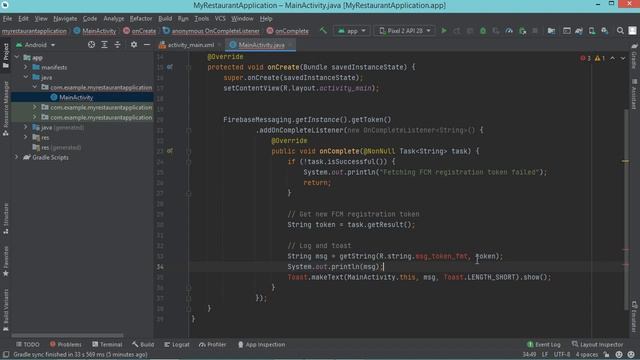Click onCreate breadcrumb in navigation bar
This screenshot has width=640, height=360.
pyautogui.click(x=139, y=31)
